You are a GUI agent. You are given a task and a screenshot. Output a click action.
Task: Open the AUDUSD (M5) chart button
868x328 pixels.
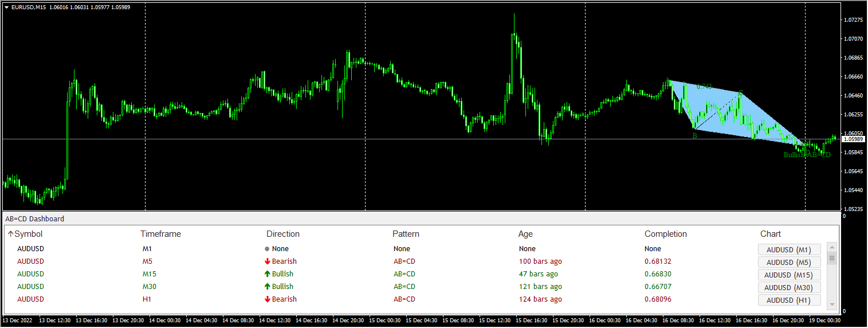pyautogui.click(x=789, y=262)
